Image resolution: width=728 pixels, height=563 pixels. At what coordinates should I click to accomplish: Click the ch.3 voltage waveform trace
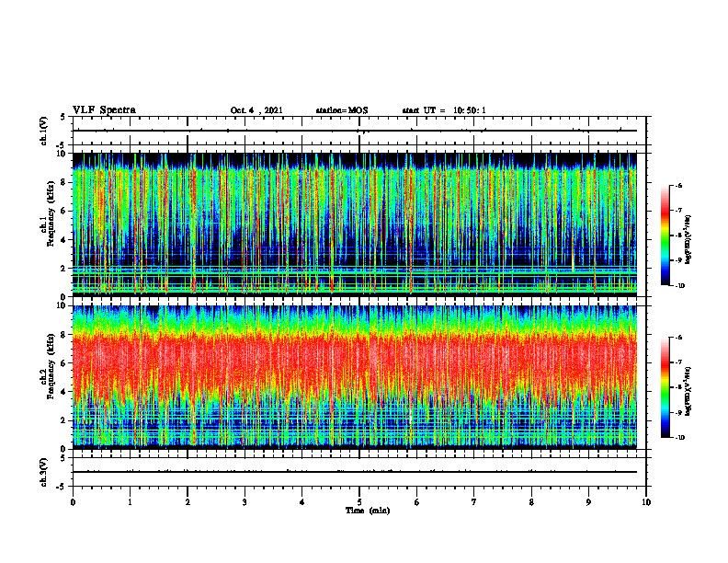(355, 472)
